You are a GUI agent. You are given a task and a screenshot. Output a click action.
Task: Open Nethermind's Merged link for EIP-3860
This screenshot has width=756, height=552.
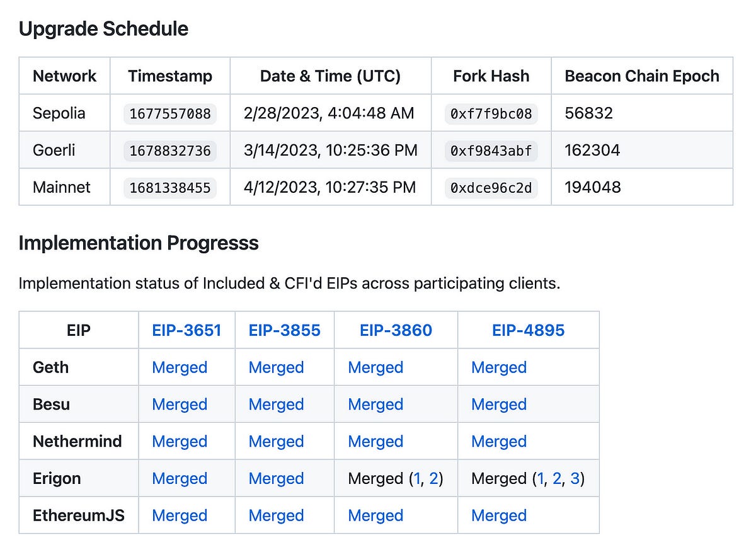(x=375, y=442)
